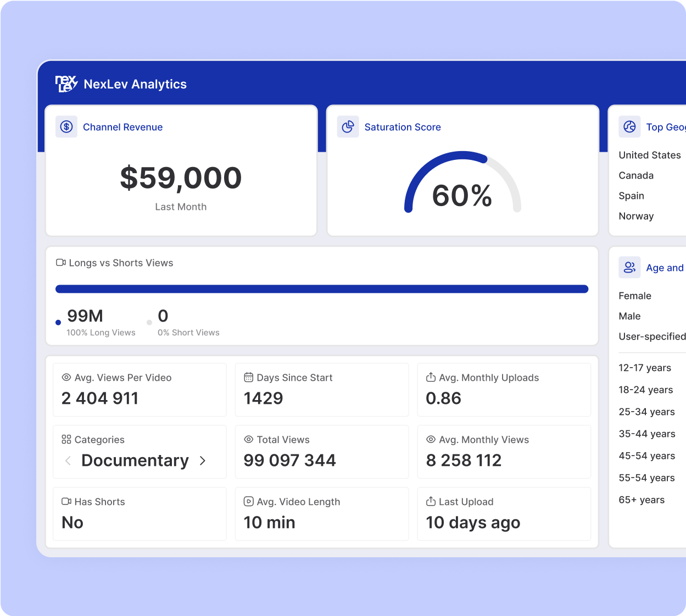
Task: Select United States from geographies list
Action: tap(650, 155)
